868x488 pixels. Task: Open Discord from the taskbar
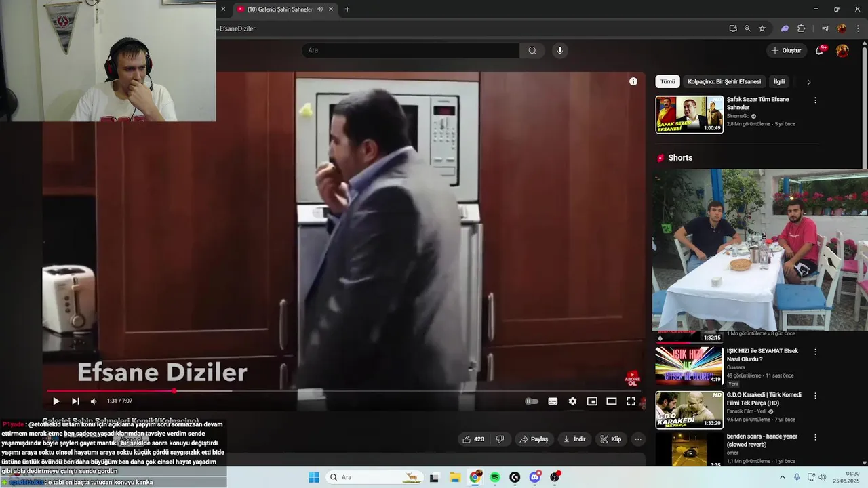click(535, 477)
